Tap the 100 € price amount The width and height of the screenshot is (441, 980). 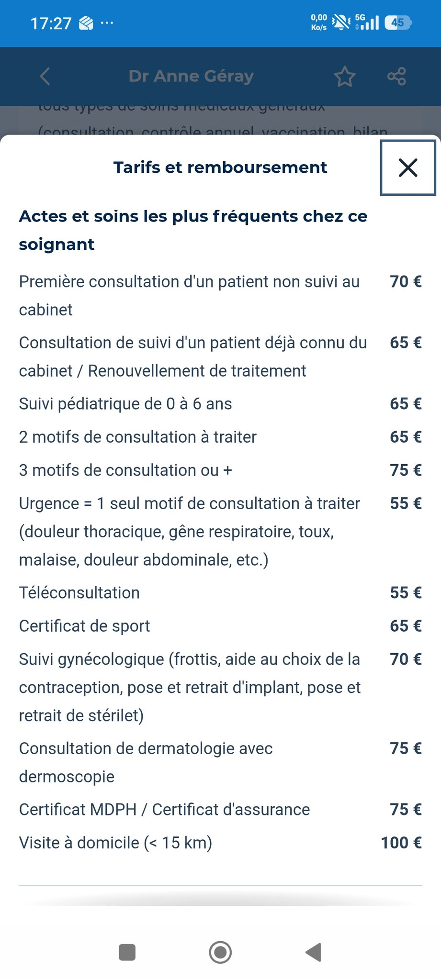tap(401, 842)
